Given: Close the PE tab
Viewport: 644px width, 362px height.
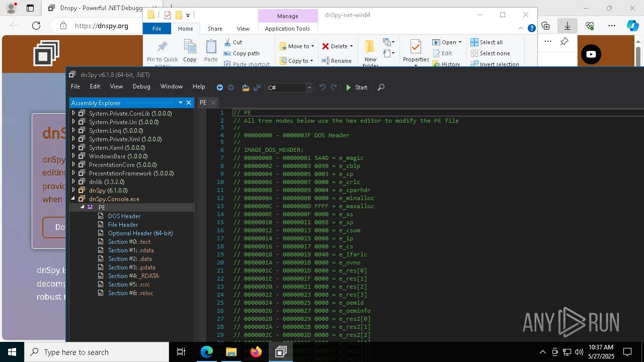Looking at the screenshot, I should 213,103.
